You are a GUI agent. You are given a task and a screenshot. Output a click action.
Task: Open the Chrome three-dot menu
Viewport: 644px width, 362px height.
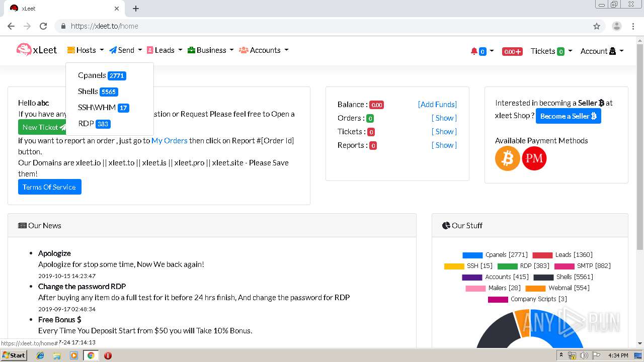pyautogui.click(x=633, y=26)
